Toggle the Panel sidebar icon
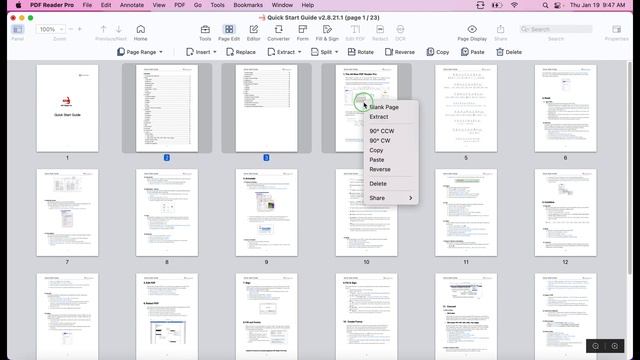 pos(18,29)
